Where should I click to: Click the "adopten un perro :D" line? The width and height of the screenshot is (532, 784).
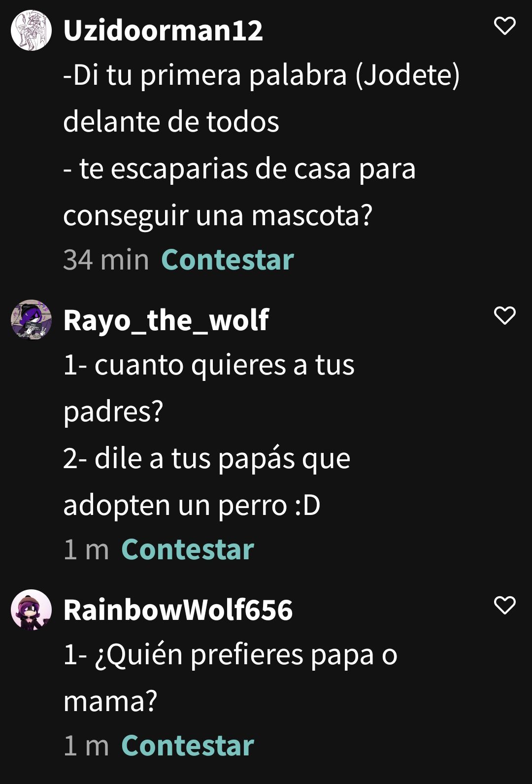tap(192, 506)
